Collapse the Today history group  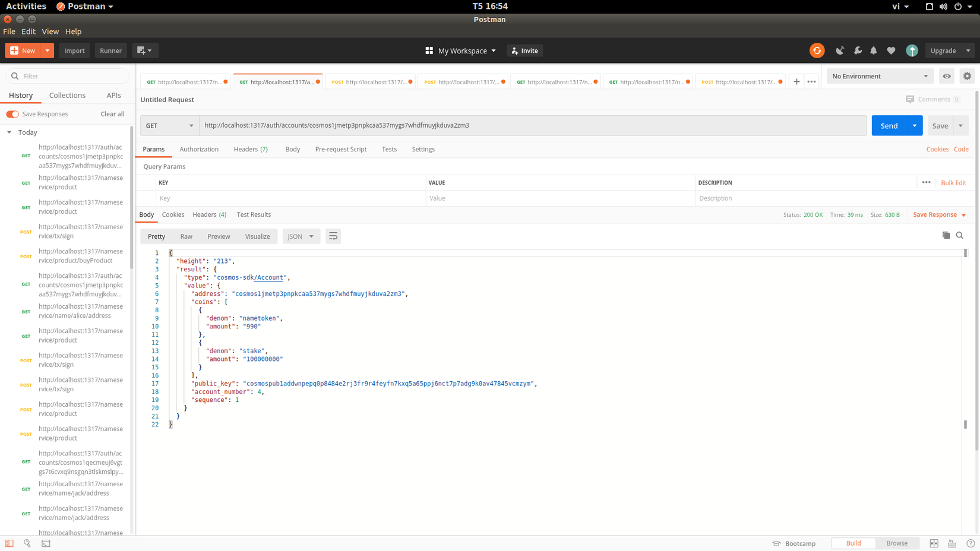pos(10,132)
